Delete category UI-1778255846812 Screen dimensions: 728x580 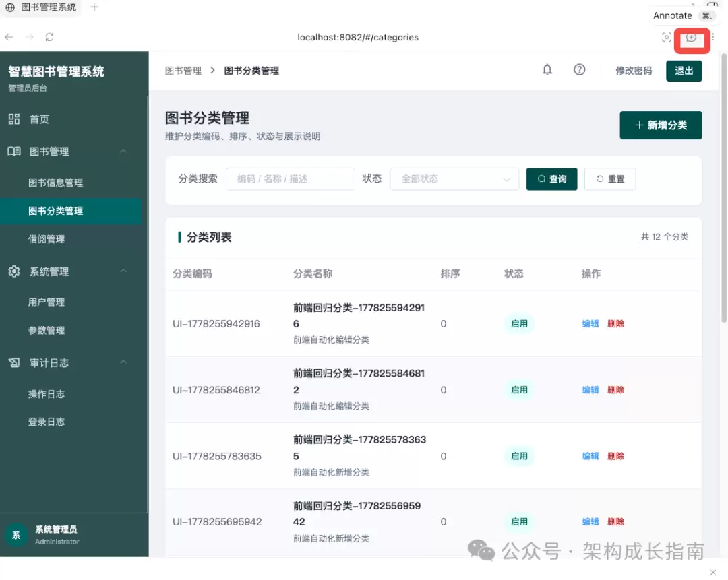click(x=615, y=390)
